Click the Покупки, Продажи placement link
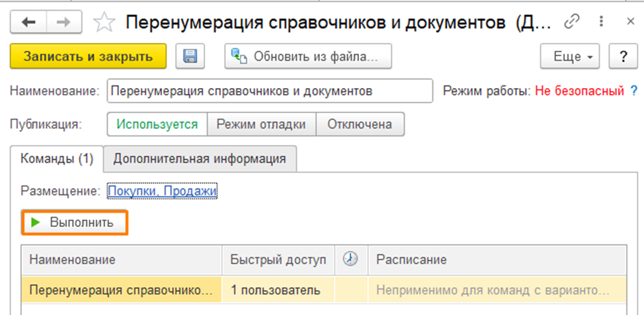 pos(162,191)
